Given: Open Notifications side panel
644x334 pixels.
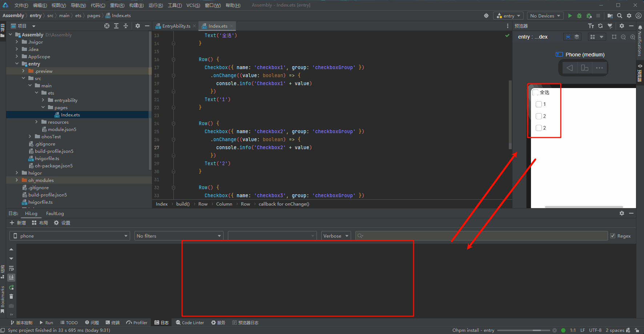Looking at the screenshot, I should click(640, 41).
